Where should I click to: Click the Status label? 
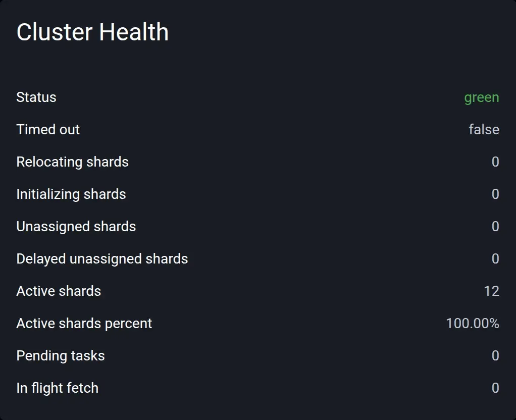pos(36,97)
